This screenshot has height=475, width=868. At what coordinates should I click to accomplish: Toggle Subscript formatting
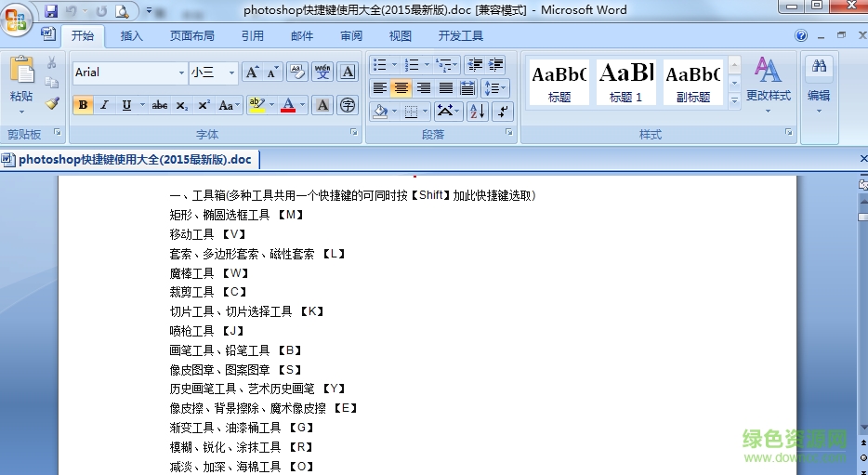182,105
